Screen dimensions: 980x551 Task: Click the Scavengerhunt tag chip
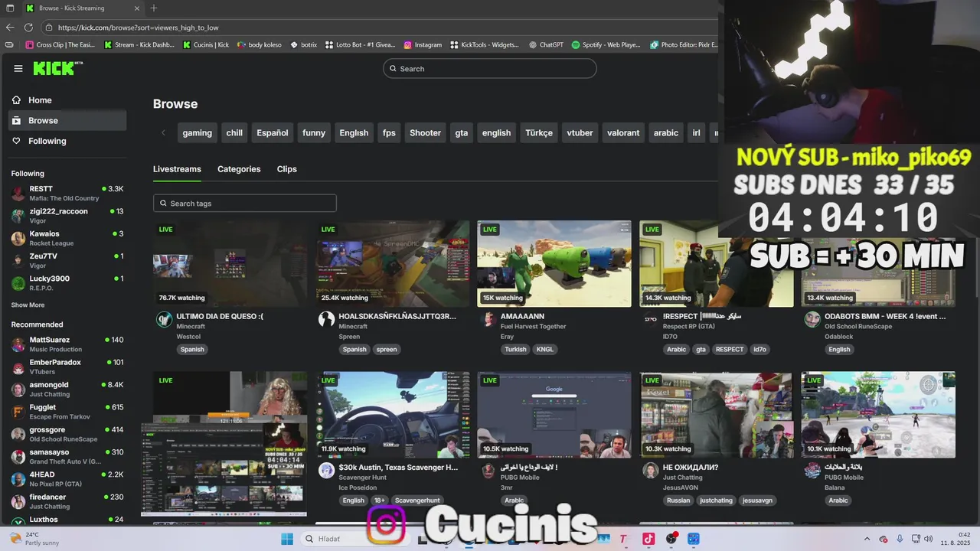(417, 500)
